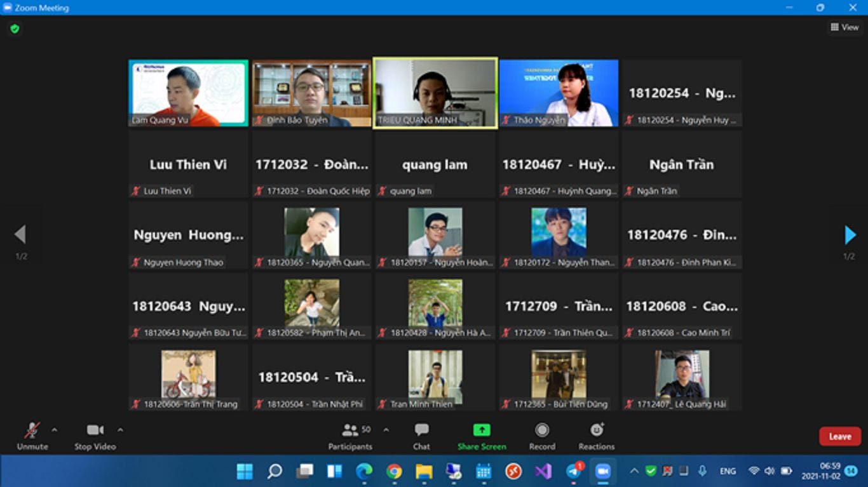Click the Windows Start button
This screenshot has width=868, height=487.
245,471
